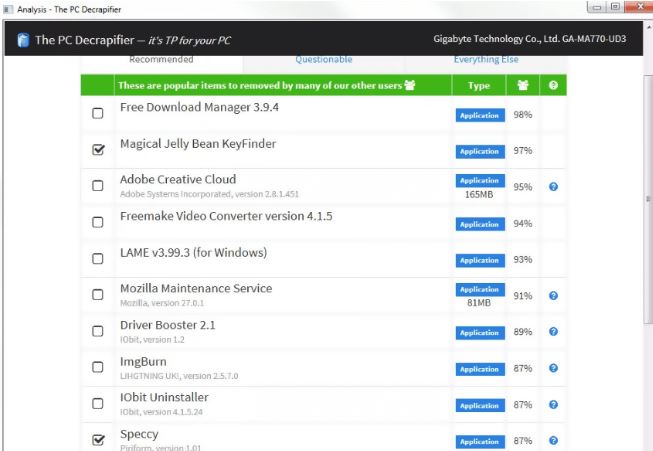Click the 165MB size value
This screenshot has width=653, height=451.
(479, 194)
